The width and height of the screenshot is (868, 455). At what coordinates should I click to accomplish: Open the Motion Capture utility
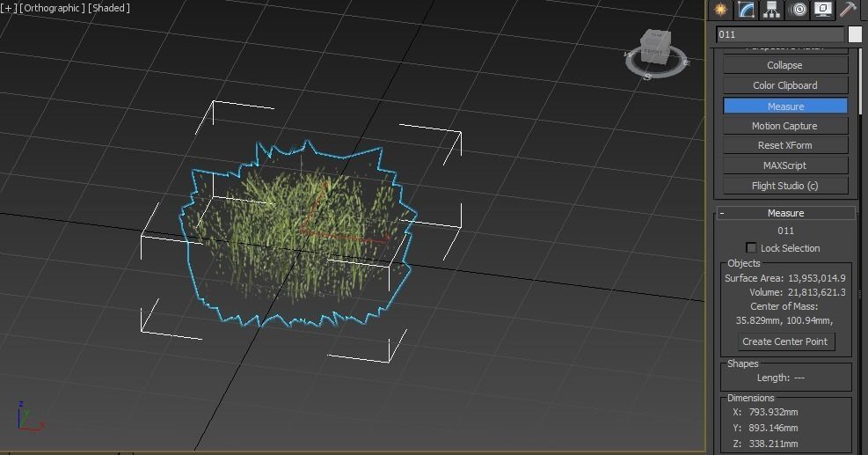[x=785, y=126]
